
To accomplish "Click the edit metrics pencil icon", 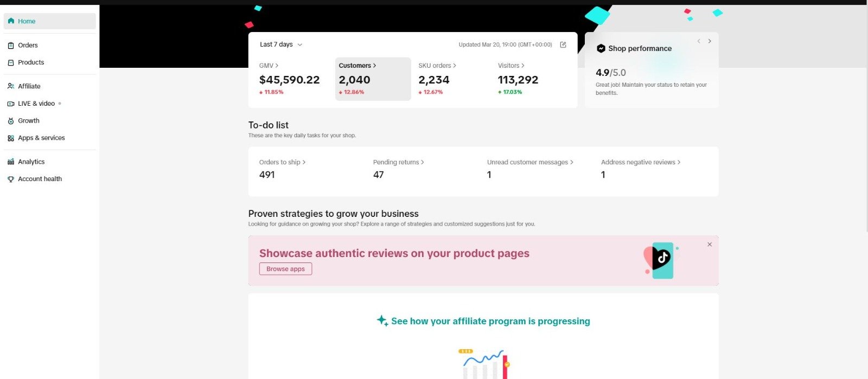I will coord(563,45).
